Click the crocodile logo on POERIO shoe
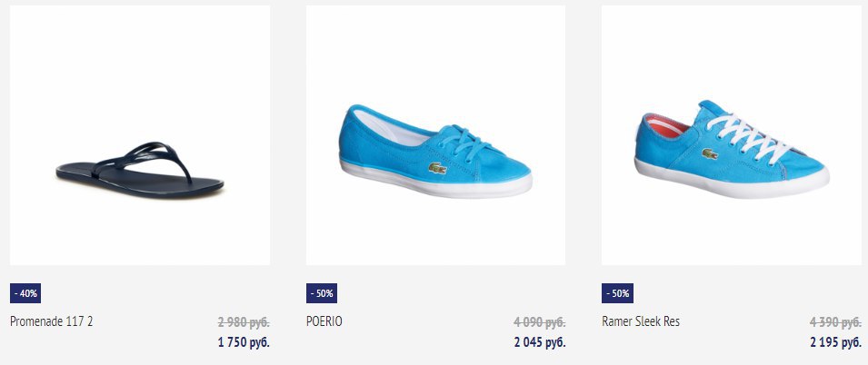 pyautogui.click(x=437, y=168)
